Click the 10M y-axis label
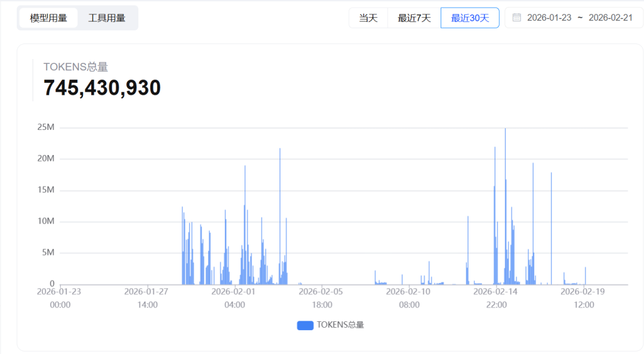Viewport: 644px width, 354px height. [x=45, y=221]
